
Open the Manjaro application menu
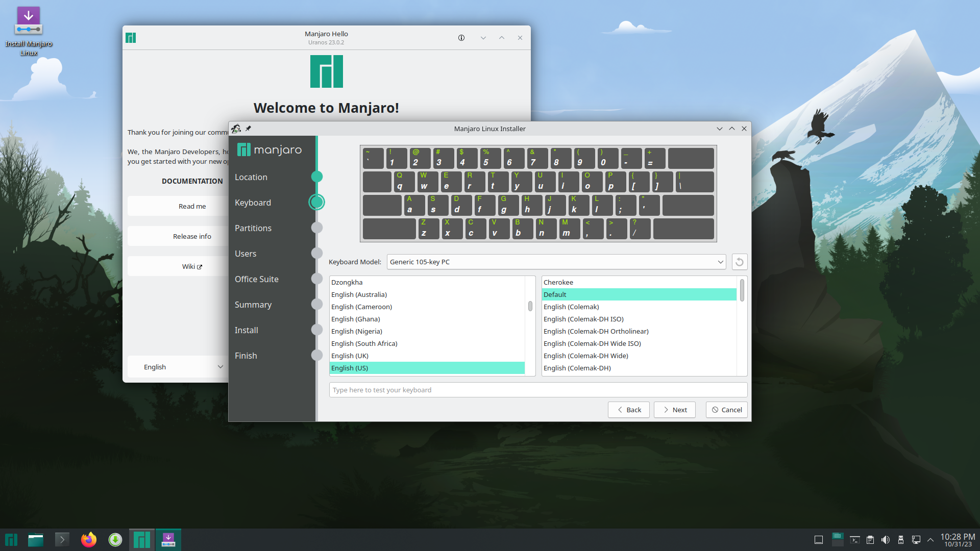pyautogui.click(x=11, y=539)
